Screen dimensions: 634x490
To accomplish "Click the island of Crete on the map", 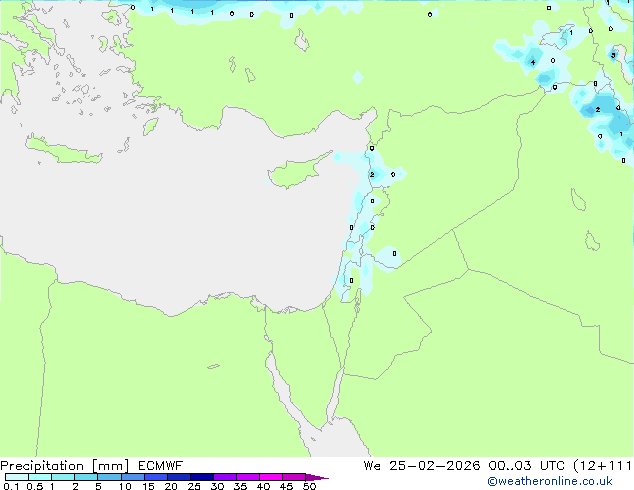I will point(63,150).
